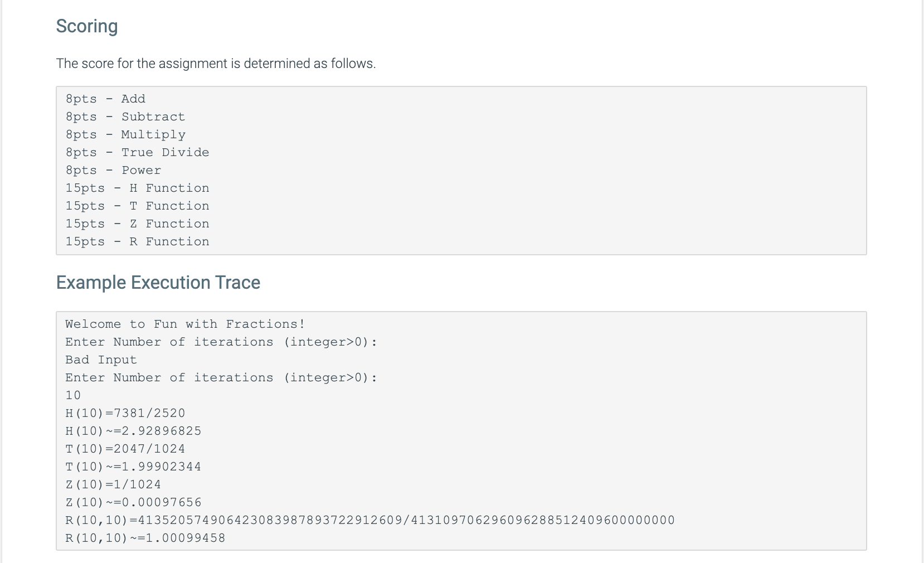Click the 'Bad Input' line in trace

[101, 360]
